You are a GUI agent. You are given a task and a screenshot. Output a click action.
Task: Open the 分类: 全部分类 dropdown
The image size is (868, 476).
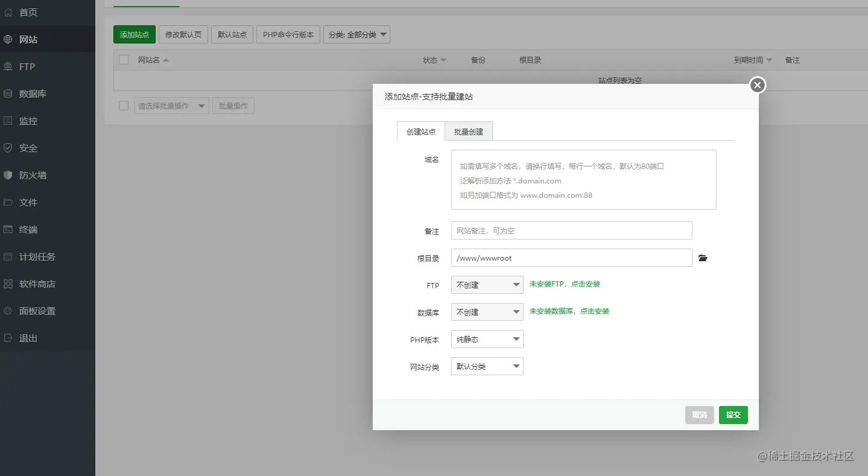tap(356, 34)
